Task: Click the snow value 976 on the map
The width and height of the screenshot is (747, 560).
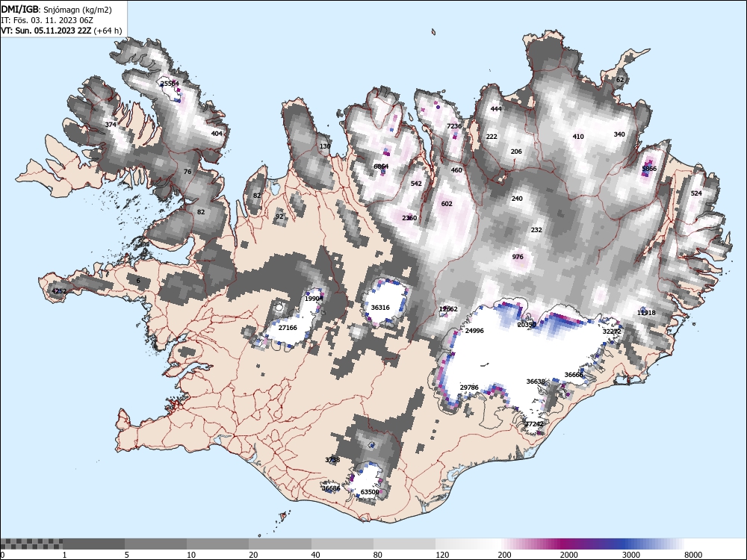Action: 518,257
